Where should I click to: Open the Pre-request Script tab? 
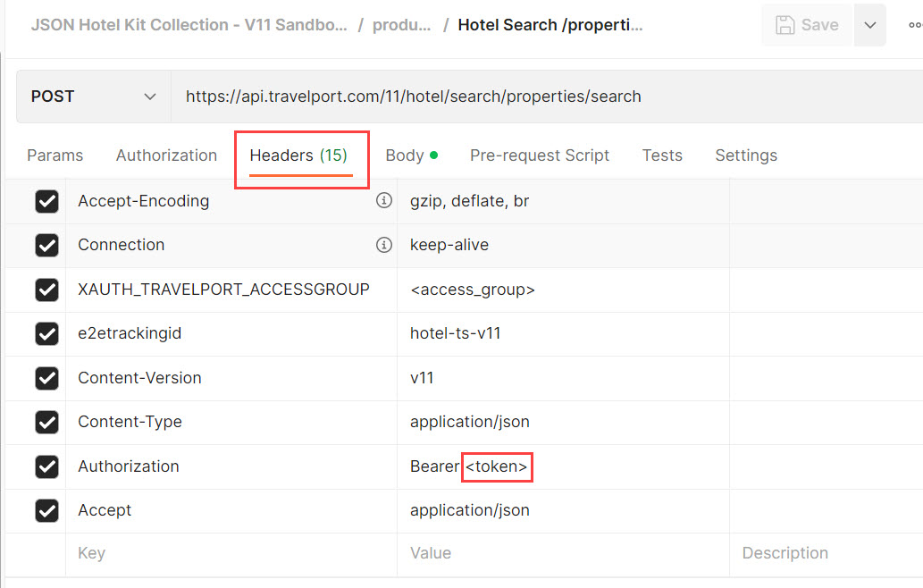click(x=540, y=155)
